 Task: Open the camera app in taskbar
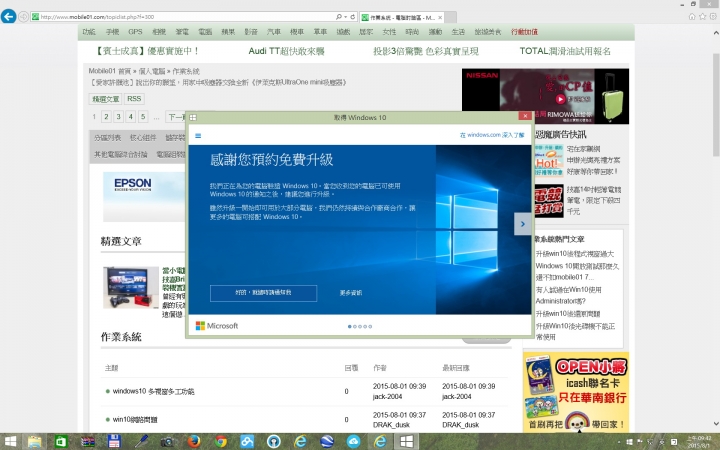coord(167,442)
